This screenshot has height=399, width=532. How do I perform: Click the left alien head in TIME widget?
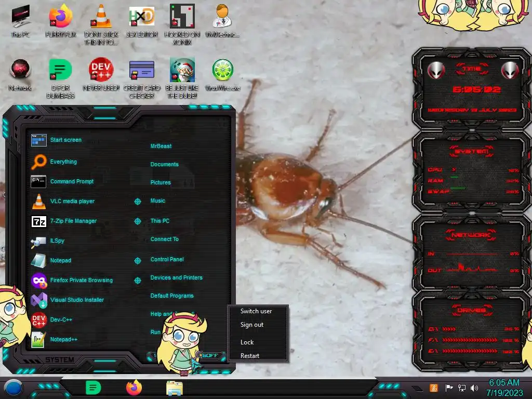tap(436, 71)
